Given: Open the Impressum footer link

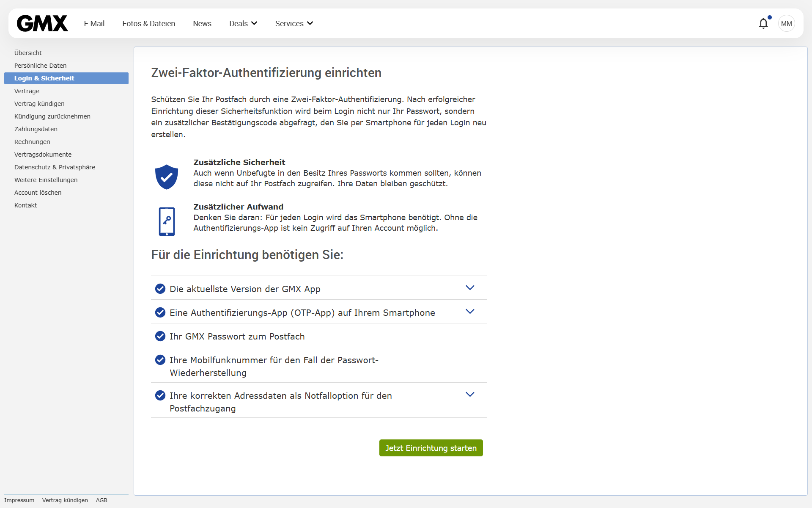Looking at the screenshot, I should pyautogui.click(x=19, y=500).
